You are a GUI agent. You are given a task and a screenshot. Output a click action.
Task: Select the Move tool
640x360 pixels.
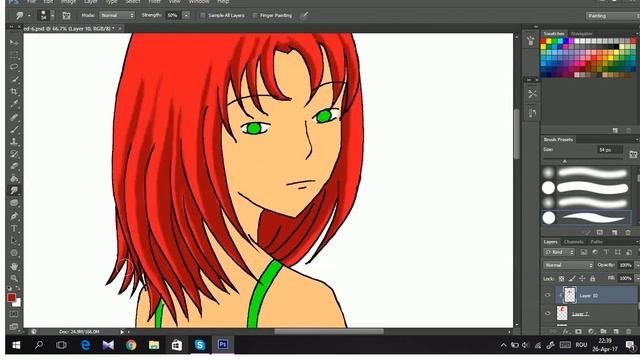coord(14,42)
